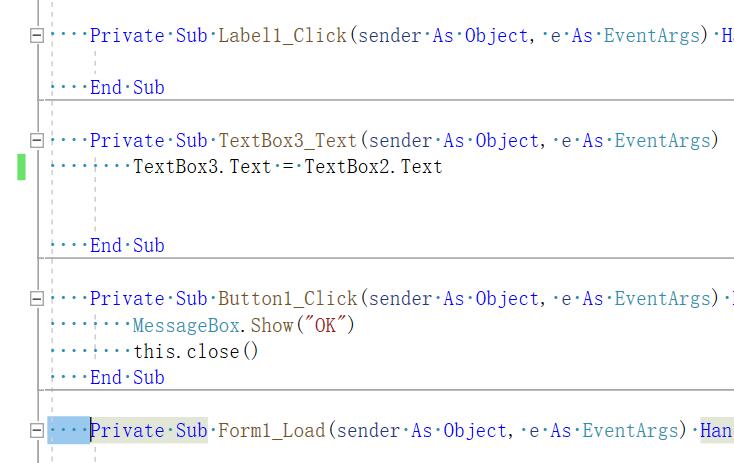The image size is (734, 463).
Task: Collapse the Form1_Load sub outline box
Action: pyautogui.click(x=37, y=431)
